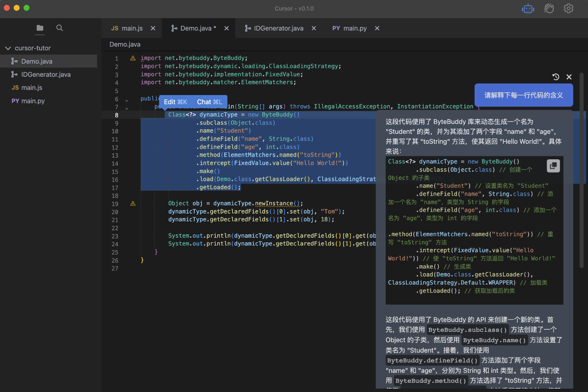Open the AI robot assistant icon

528,8
